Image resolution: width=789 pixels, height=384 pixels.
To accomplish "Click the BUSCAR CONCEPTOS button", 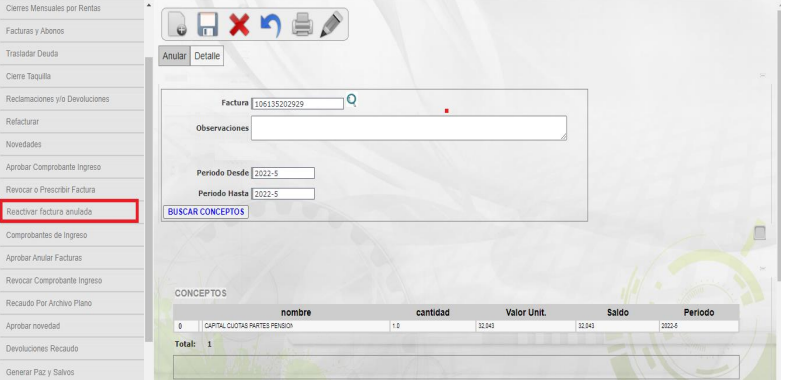I will [206, 212].
